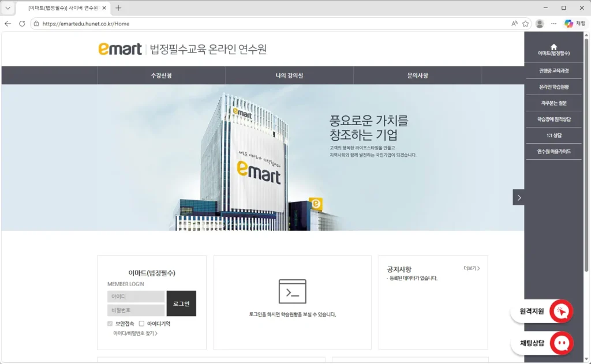Refresh the page using the reload icon
591x364 pixels.
[22, 24]
